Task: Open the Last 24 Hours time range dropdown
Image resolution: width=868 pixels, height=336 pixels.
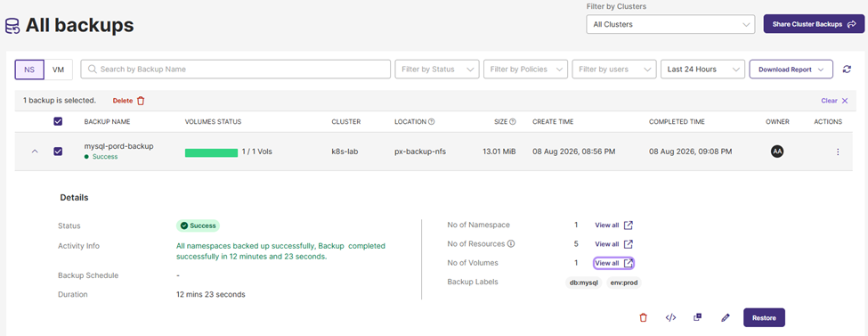Action: coord(702,70)
